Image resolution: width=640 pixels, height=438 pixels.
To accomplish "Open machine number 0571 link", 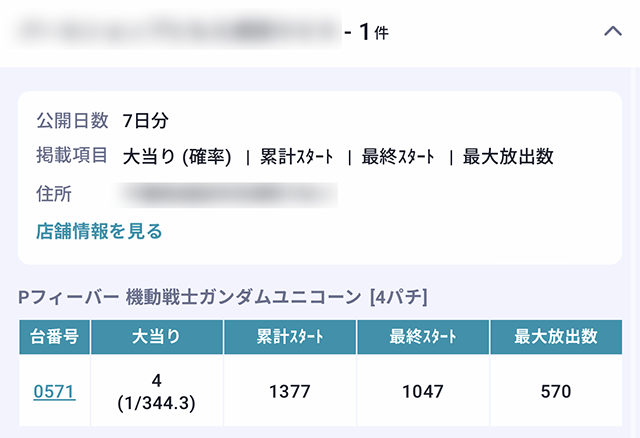I will point(54,392).
